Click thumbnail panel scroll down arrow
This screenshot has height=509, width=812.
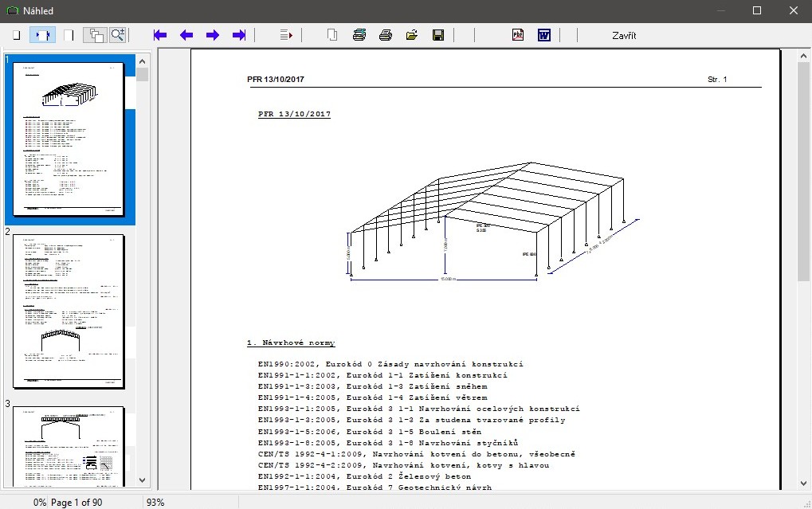point(143,480)
